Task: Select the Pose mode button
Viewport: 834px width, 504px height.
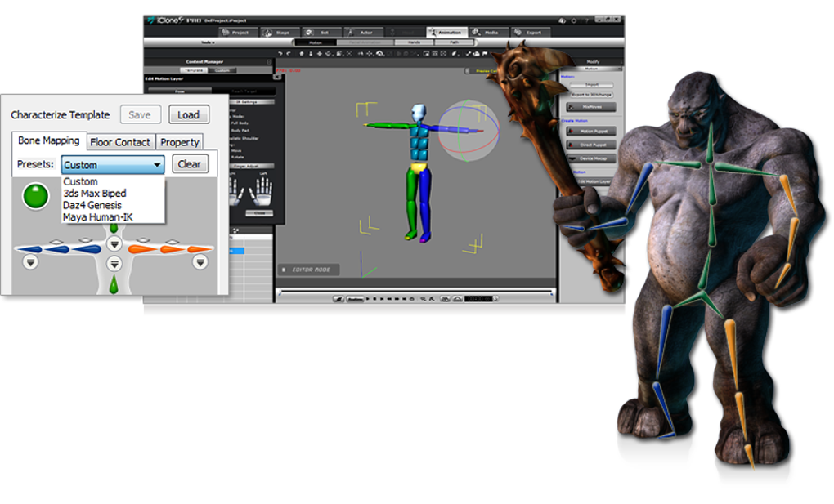Action: (180, 91)
